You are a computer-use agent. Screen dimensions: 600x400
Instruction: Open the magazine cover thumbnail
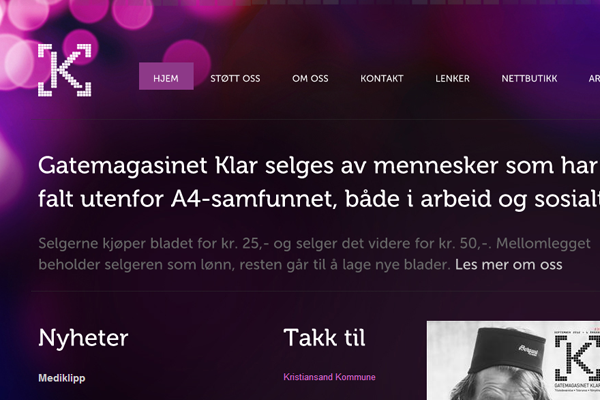(513, 361)
